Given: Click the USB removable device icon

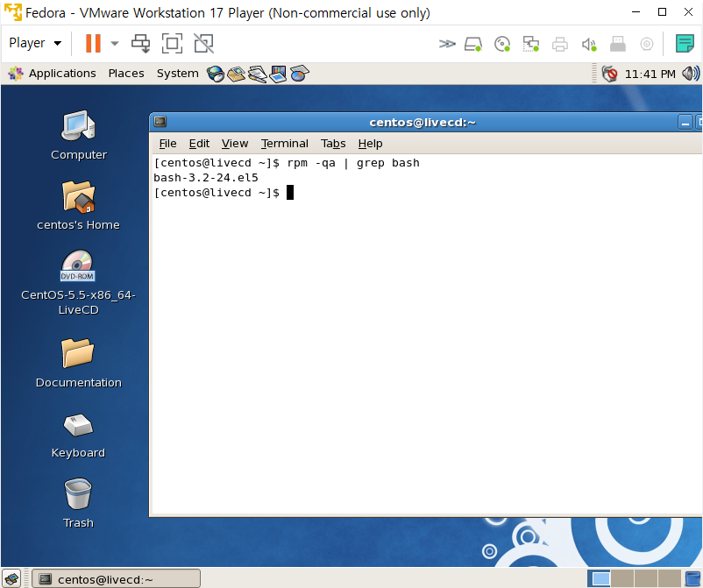Looking at the screenshot, I should pos(617,44).
